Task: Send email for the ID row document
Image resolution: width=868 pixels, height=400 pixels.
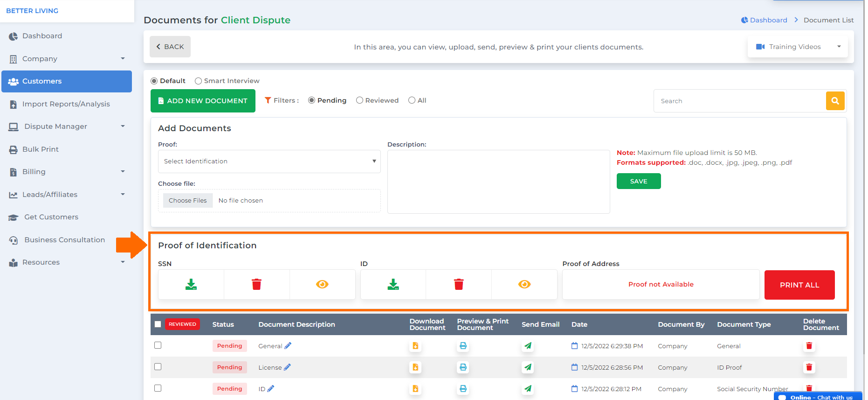Action: (528, 389)
